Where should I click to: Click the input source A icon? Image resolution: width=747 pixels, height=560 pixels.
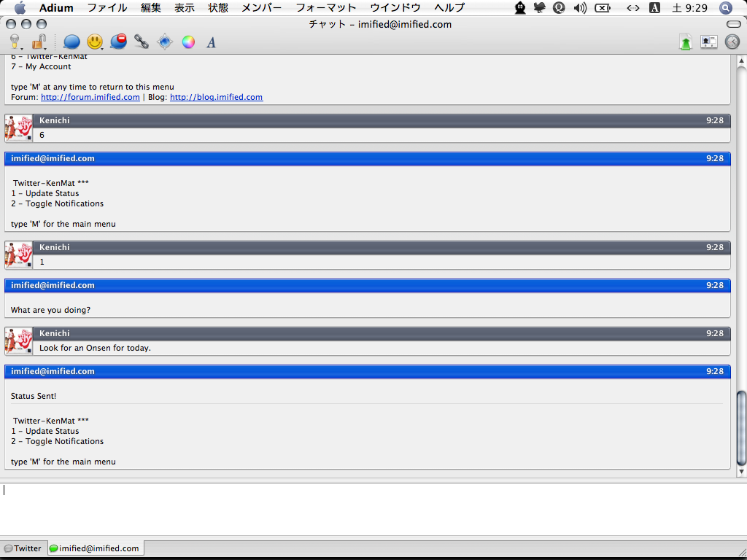[x=654, y=7]
